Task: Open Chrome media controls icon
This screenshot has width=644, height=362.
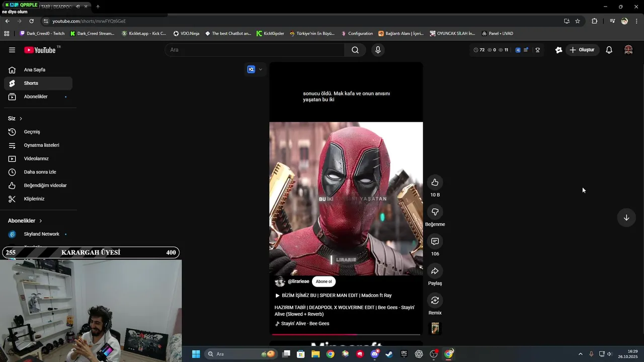Action: [612, 21]
